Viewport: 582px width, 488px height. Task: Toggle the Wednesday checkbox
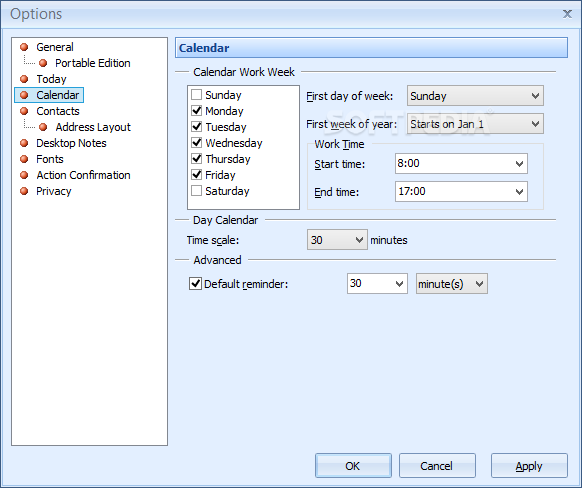click(196, 143)
